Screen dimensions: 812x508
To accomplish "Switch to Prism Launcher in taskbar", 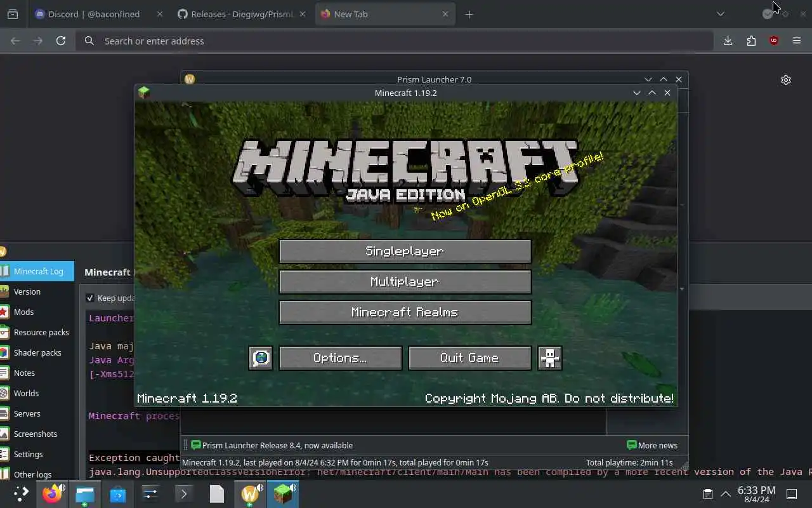I will [250, 493].
